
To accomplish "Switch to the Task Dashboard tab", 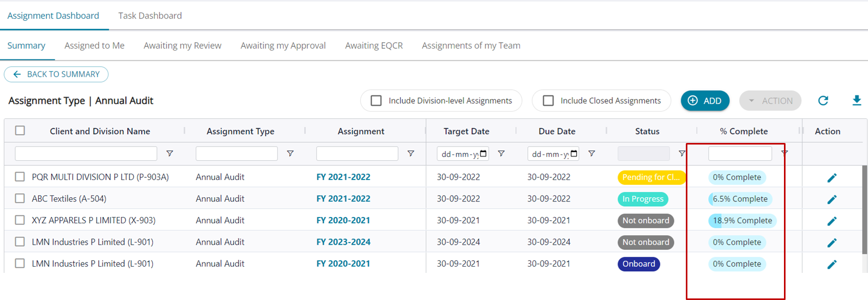I will (150, 16).
